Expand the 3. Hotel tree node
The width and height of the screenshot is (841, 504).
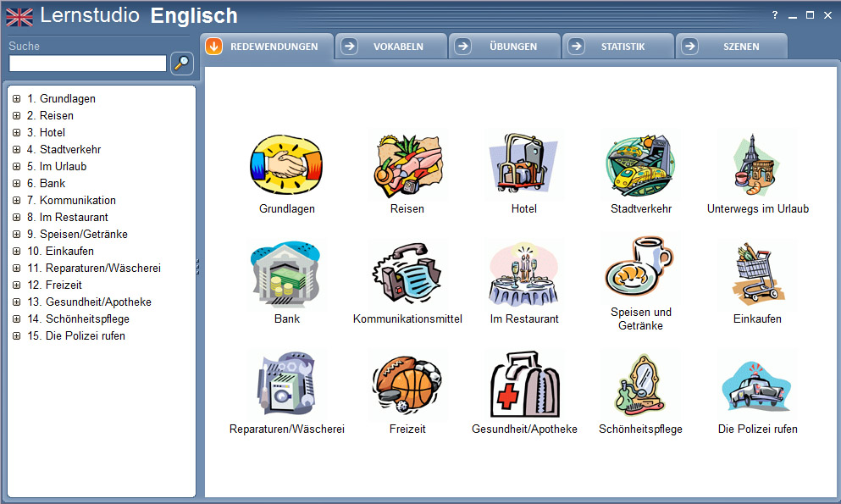(x=17, y=132)
